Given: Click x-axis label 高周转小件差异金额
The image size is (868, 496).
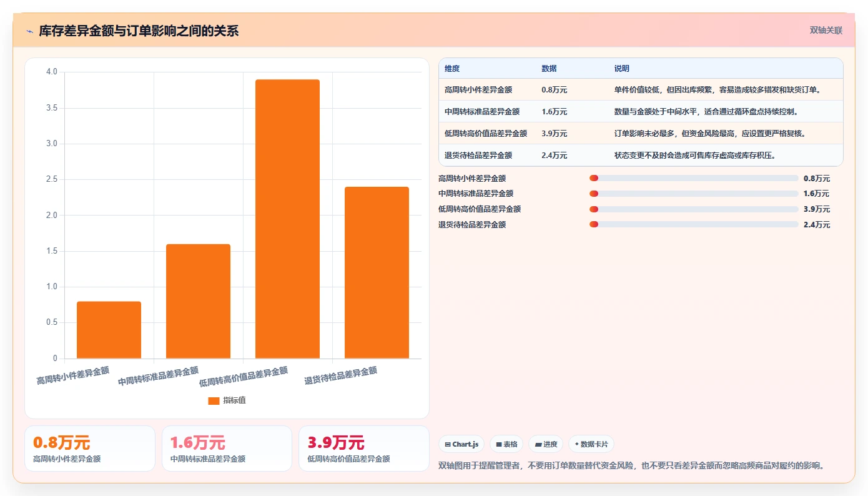Looking at the screenshot, I should [73, 375].
